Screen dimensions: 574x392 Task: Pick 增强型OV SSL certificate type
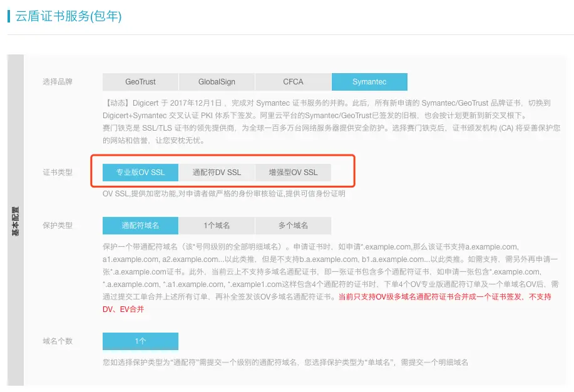[293, 172]
